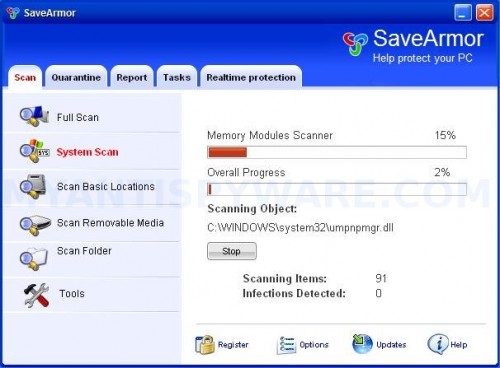Stop the running scan
Screen dimensions: 500x368
click(x=232, y=251)
